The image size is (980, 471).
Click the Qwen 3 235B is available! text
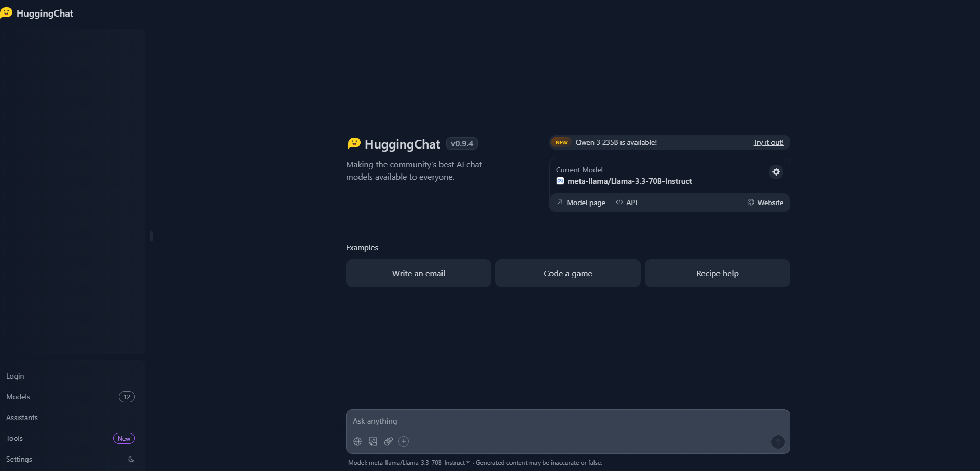point(616,142)
